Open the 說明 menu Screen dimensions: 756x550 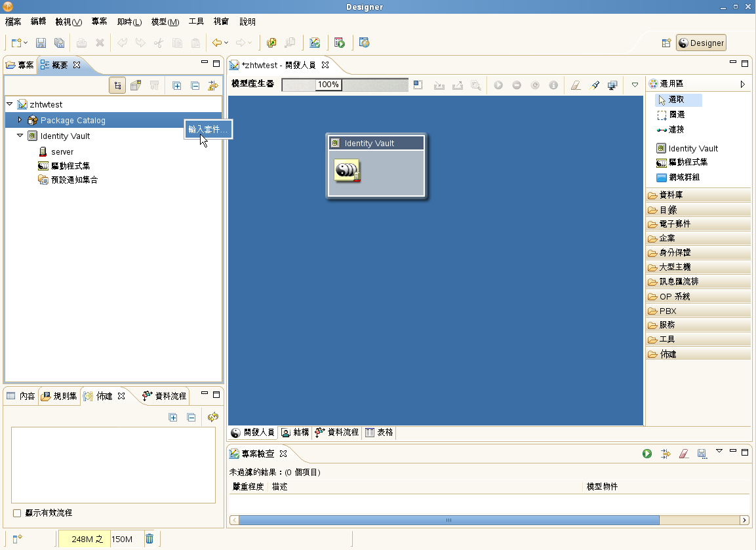tap(247, 22)
